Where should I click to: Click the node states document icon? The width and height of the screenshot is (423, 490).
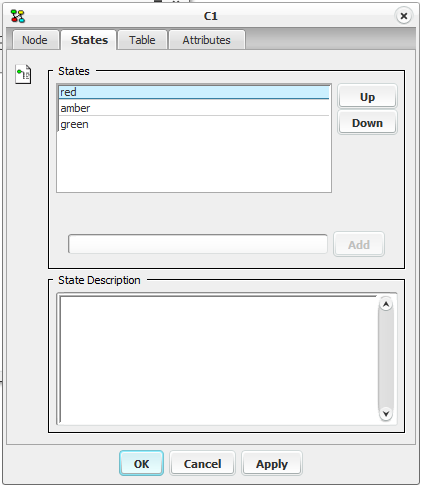[x=23, y=74]
